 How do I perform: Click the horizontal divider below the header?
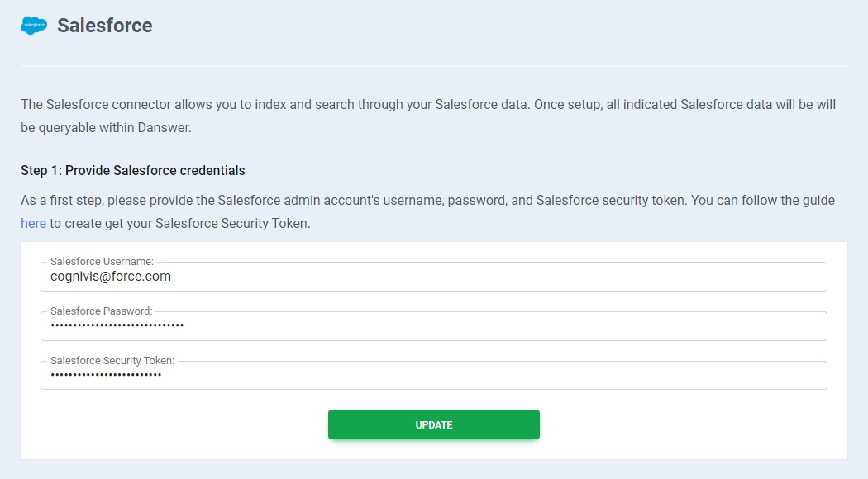pyautogui.click(x=433, y=65)
